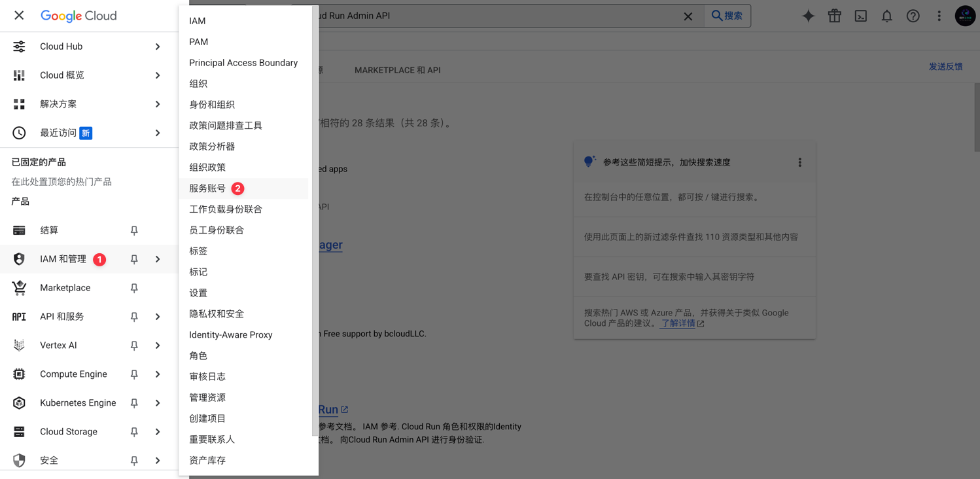980x479 pixels.
Task: Open the notifications bell
Action: click(x=886, y=16)
